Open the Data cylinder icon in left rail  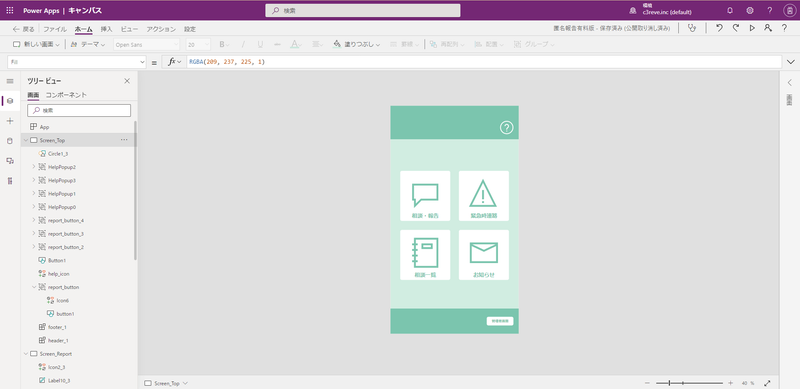[10, 141]
